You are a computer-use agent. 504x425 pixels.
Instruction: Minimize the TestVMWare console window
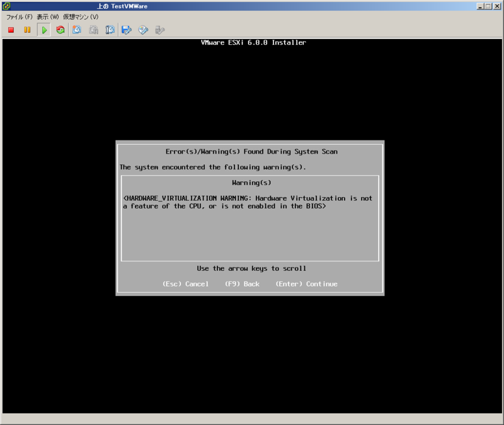coord(480,6)
